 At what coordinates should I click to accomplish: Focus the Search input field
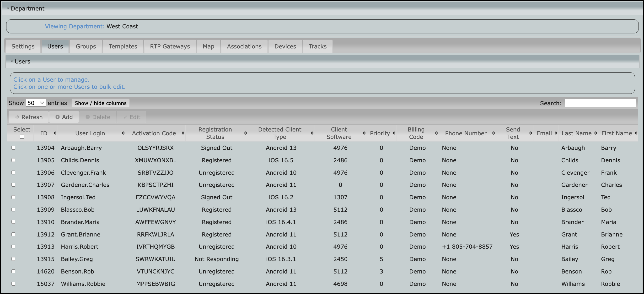coord(601,103)
